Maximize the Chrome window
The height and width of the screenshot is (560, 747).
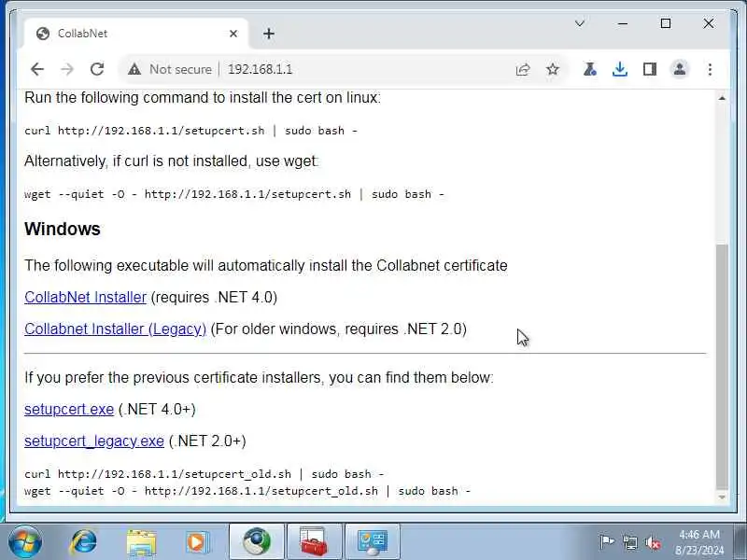pyautogui.click(x=666, y=23)
